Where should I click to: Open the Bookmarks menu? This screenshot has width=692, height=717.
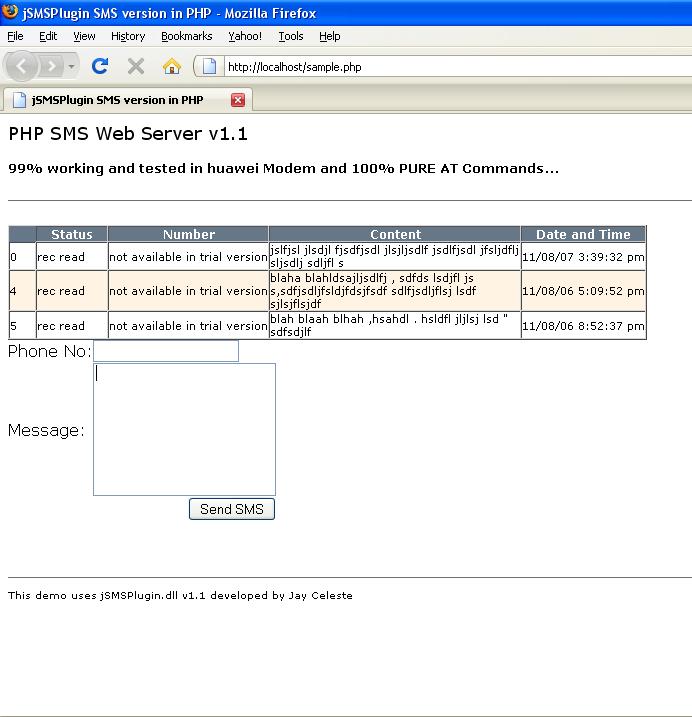click(187, 36)
